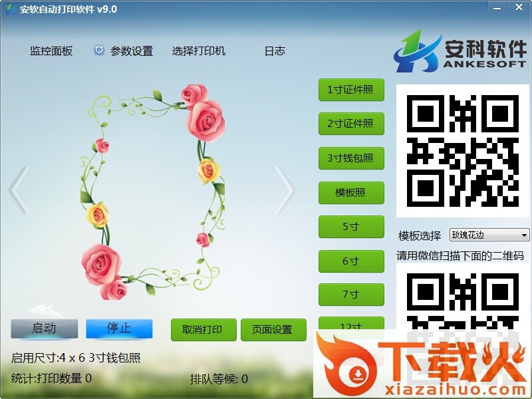The height and width of the screenshot is (399, 532).
Task: Open the 日志 tab
Action: 275,51
